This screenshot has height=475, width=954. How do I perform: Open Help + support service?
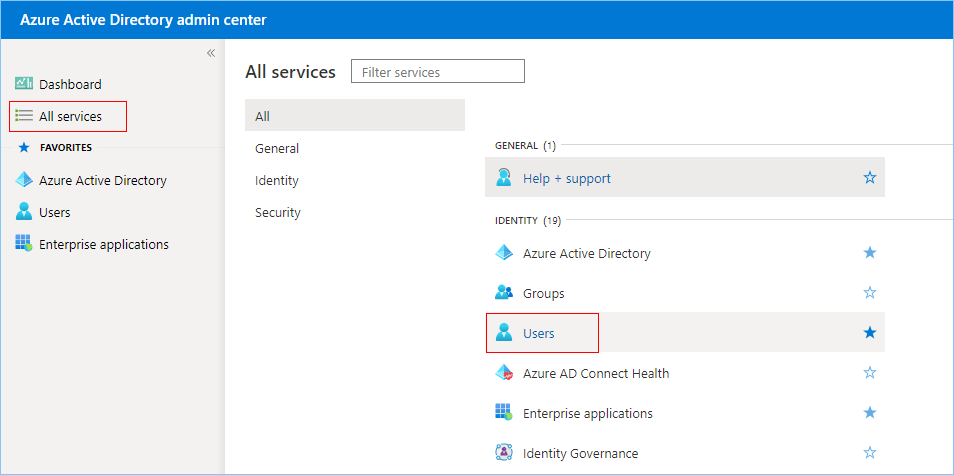coord(566,178)
